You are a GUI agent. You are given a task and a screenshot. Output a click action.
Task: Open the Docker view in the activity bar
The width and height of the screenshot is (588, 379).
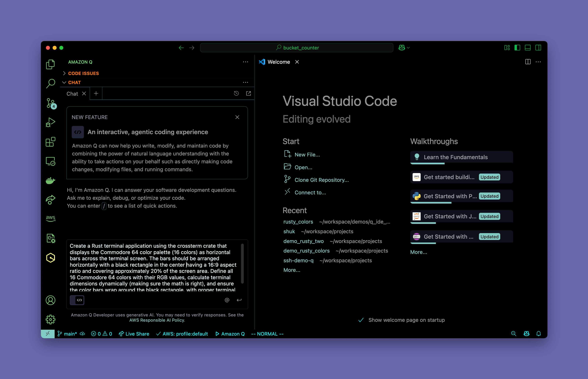pos(51,180)
